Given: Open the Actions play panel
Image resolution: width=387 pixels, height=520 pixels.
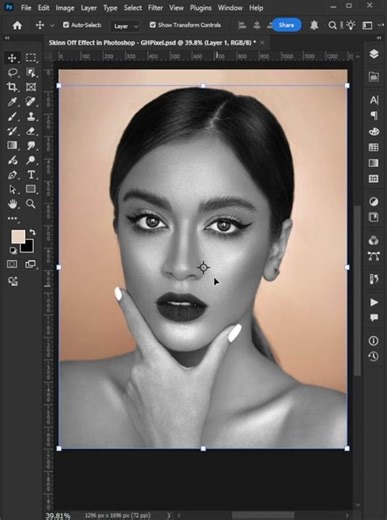Looking at the screenshot, I should [x=374, y=302].
